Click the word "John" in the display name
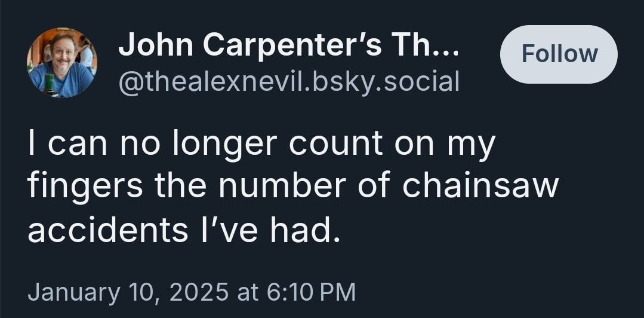The image size is (644, 318). pyautogui.click(x=156, y=44)
